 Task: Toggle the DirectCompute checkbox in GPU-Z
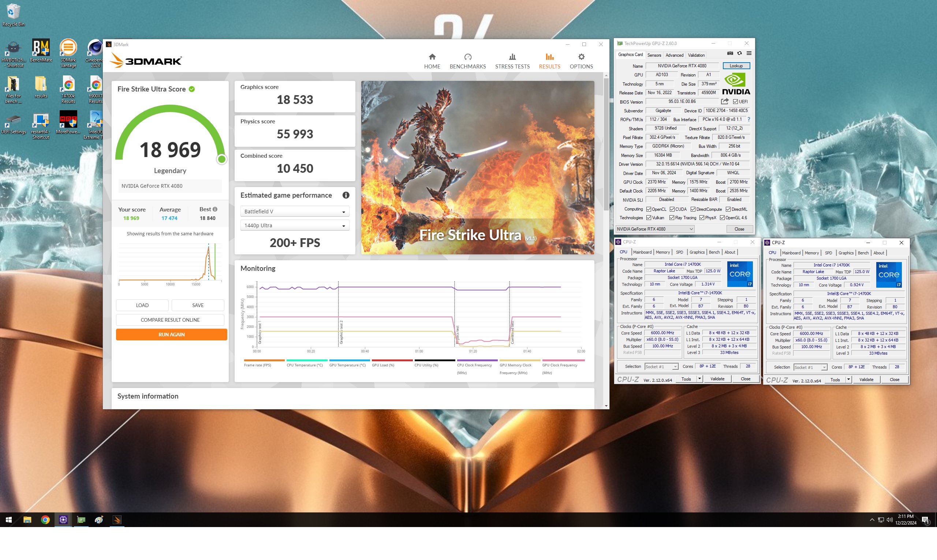click(x=693, y=209)
